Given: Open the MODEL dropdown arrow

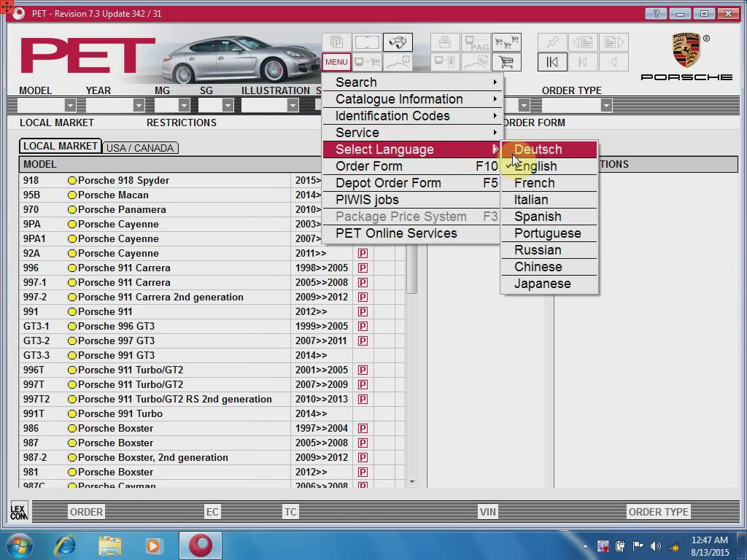Looking at the screenshot, I should (70, 106).
